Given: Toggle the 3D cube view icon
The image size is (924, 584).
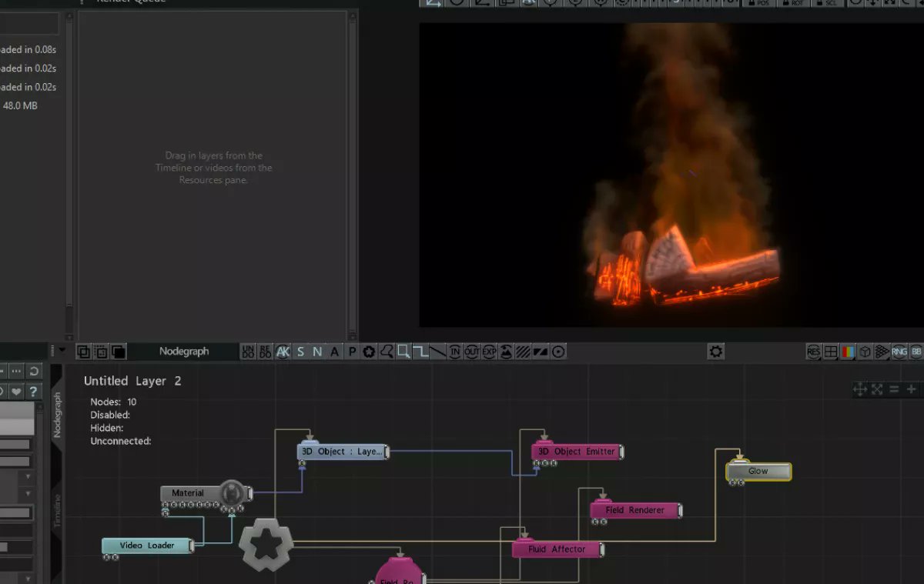Looking at the screenshot, I should click(865, 352).
